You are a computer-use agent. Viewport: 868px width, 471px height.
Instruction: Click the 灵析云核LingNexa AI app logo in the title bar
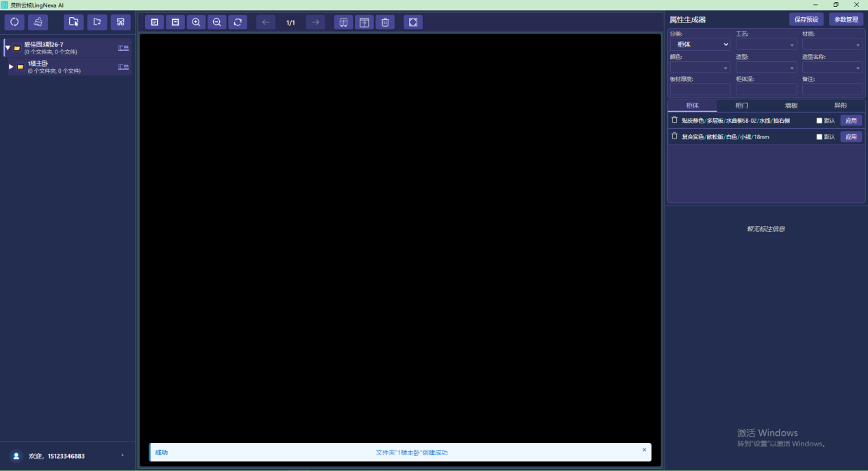(5, 5)
